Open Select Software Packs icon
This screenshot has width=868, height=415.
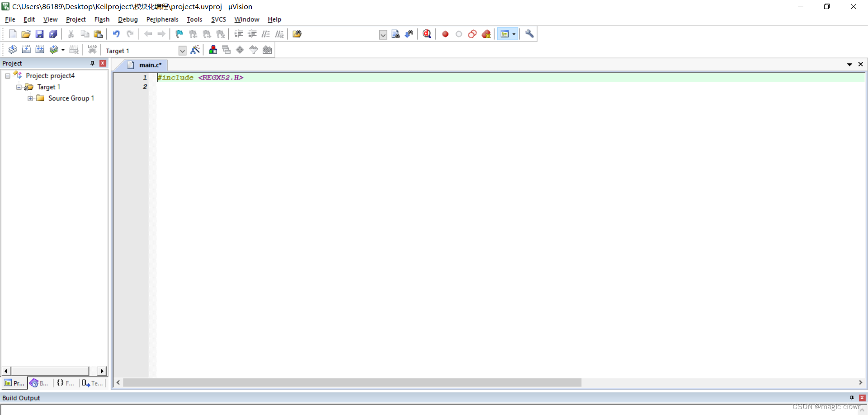(x=254, y=50)
